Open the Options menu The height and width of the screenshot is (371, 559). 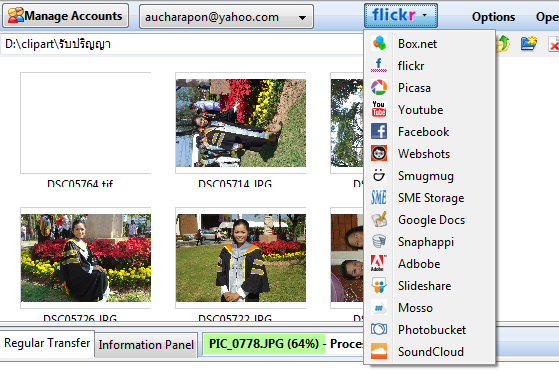click(x=493, y=17)
